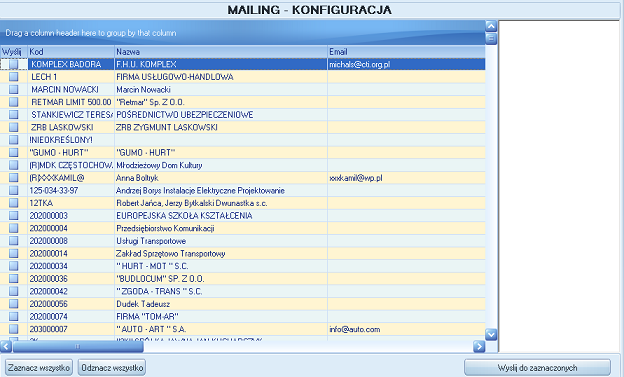The image size is (624, 377).
Task: Click the horizontal scrollbar right arrow
Action: [x=479, y=347]
